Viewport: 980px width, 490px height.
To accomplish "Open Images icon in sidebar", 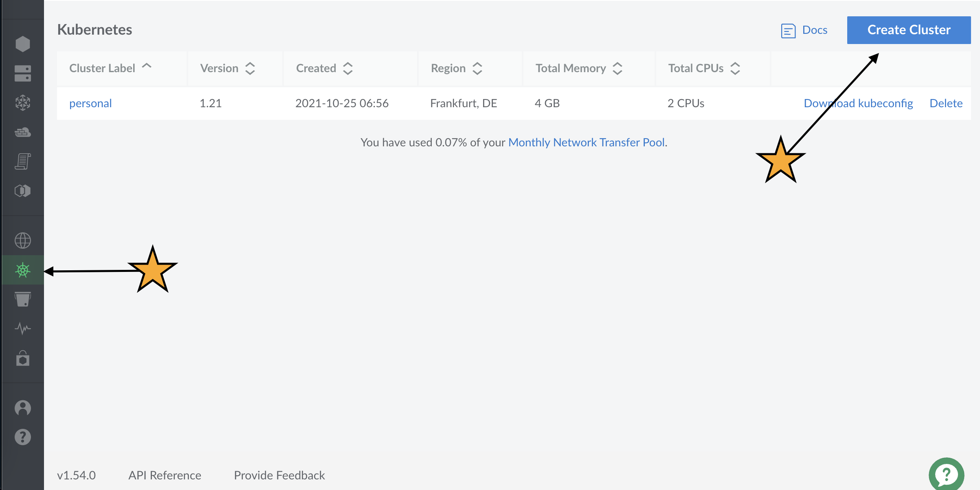I will [23, 191].
